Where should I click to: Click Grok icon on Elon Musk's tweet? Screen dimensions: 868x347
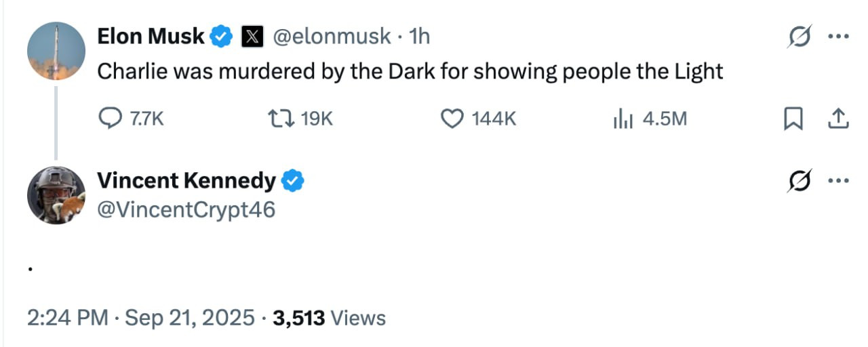[799, 37]
